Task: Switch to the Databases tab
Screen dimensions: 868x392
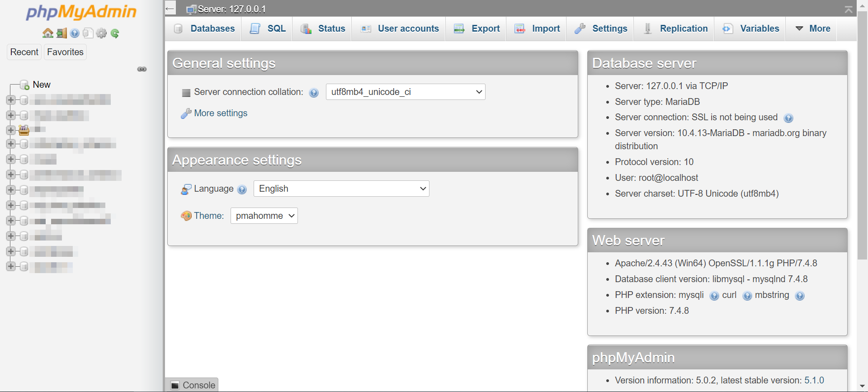Action: coord(204,28)
